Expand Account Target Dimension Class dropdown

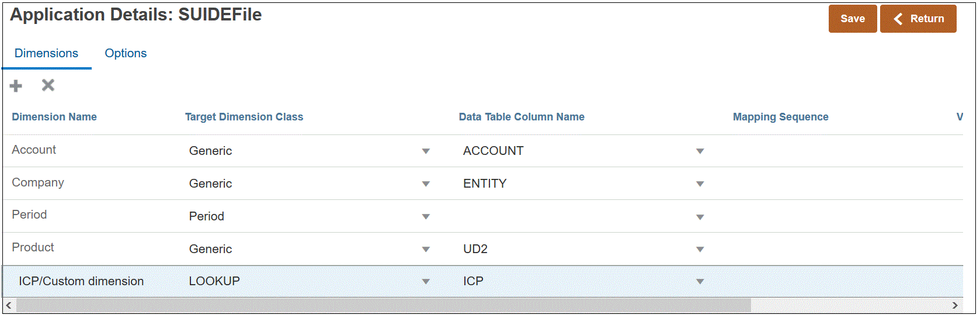[x=426, y=151]
